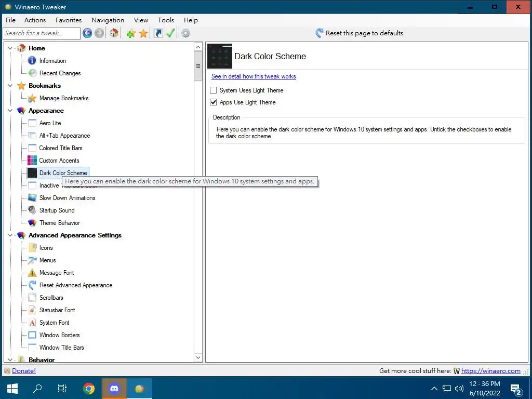532x399 pixels.
Task: Collapse the Home tree node
Action: (10, 48)
